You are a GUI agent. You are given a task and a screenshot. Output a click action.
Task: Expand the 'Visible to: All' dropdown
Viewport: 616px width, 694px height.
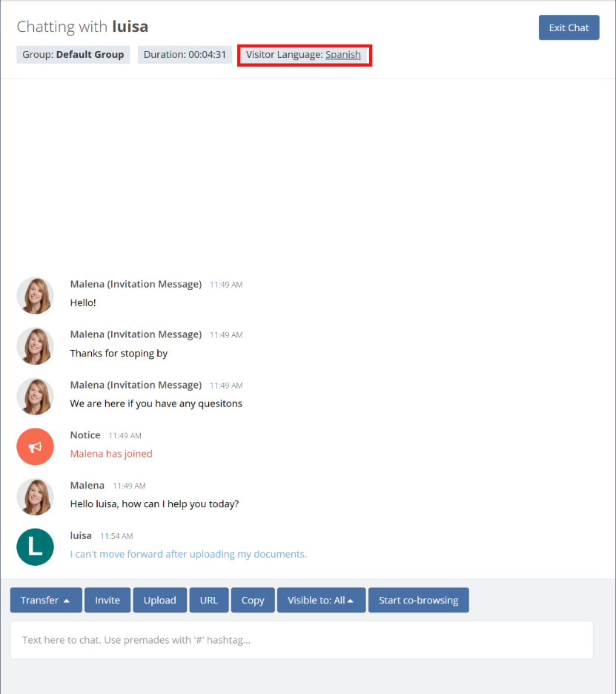[x=321, y=601]
